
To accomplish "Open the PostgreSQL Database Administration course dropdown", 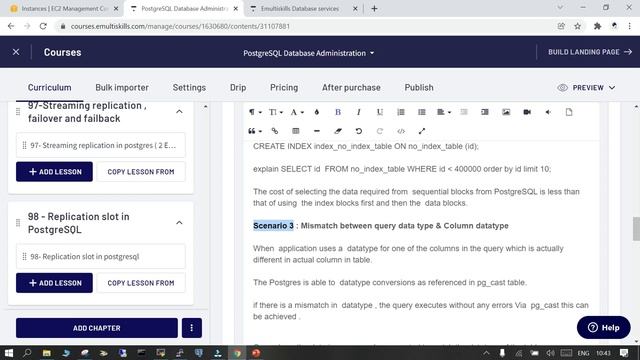I will pyautogui.click(x=309, y=53).
